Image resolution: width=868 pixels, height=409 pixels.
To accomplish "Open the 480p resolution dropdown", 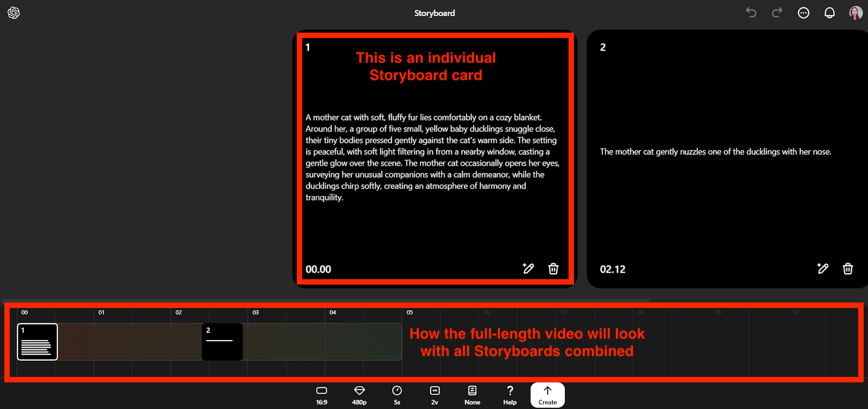I will (x=359, y=395).
